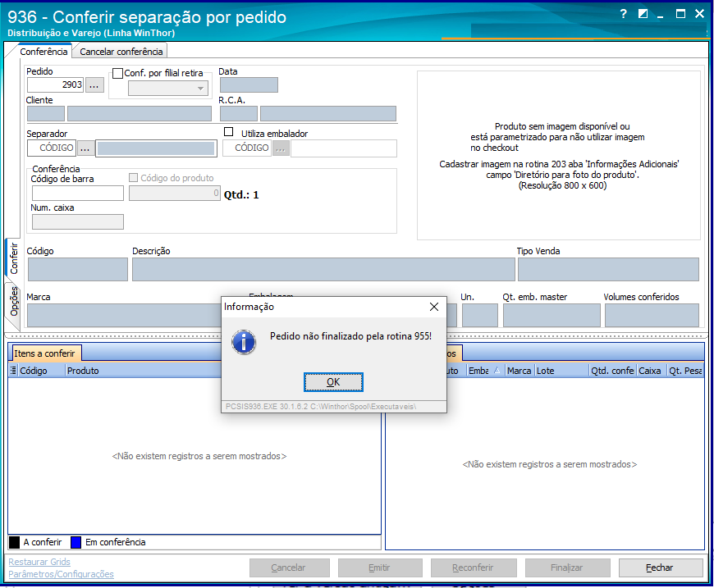714x588 pixels.
Task: Click the Marca column header in right grid
Action: coord(519,371)
